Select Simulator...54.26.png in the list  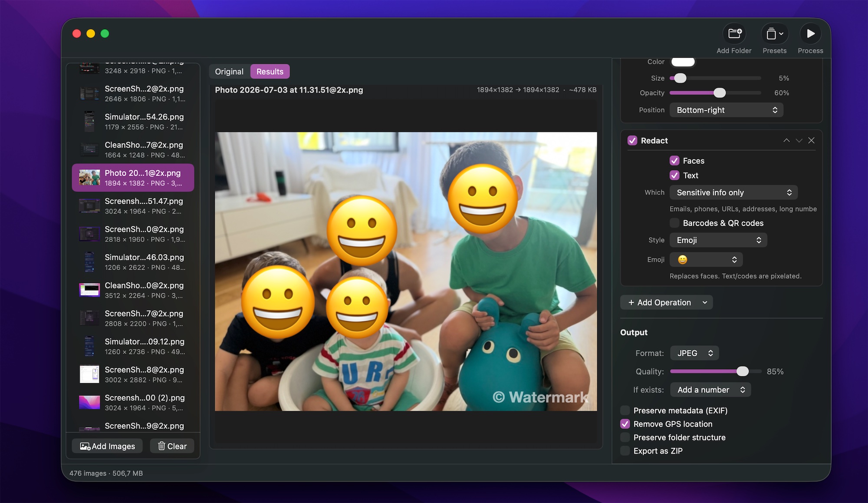coord(133,122)
